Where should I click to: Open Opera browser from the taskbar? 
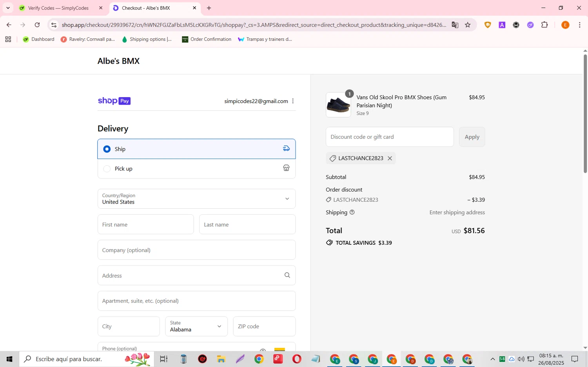[297, 359]
